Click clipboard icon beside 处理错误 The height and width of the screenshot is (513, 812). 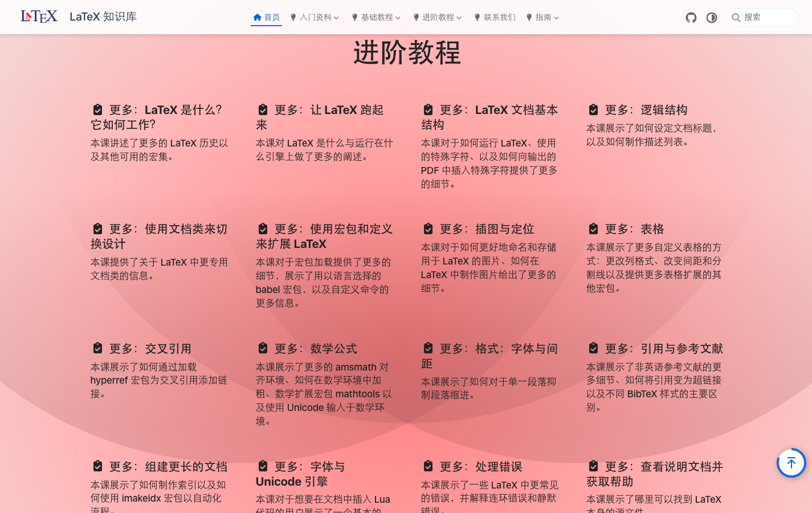tap(428, 466)
